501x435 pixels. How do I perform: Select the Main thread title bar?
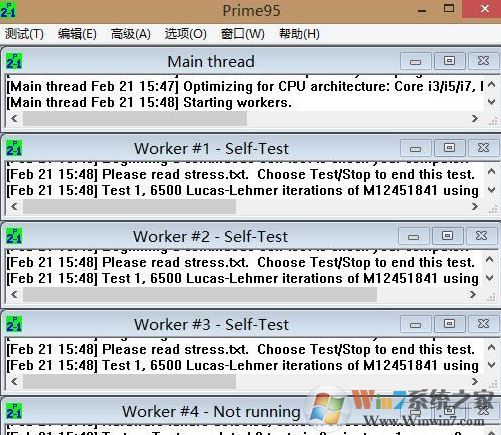pyautogui.click(x=211, y=61)
